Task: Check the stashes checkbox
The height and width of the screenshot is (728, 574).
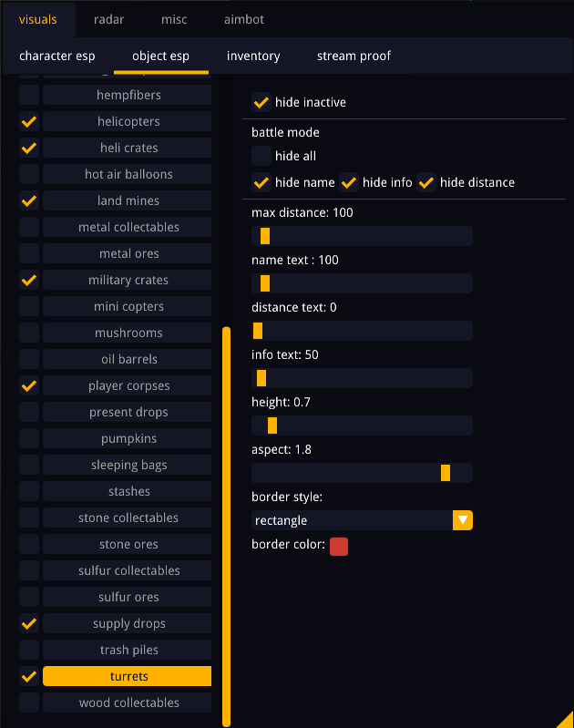Action: pyautogui.click(x=29, y=491)
